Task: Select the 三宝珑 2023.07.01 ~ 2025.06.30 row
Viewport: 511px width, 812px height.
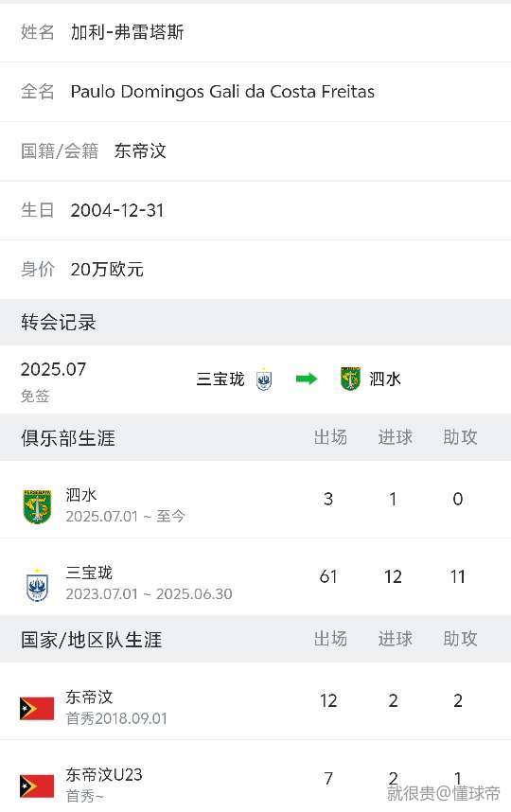Action: point(255,577)
